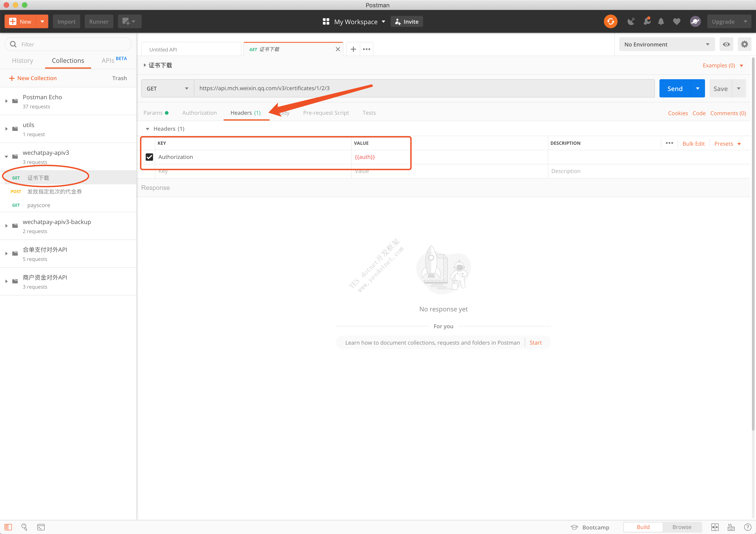The height and width of the screenshot is (534, 756).
Task: Open the Pre-request Script tab
Action: 326,113
